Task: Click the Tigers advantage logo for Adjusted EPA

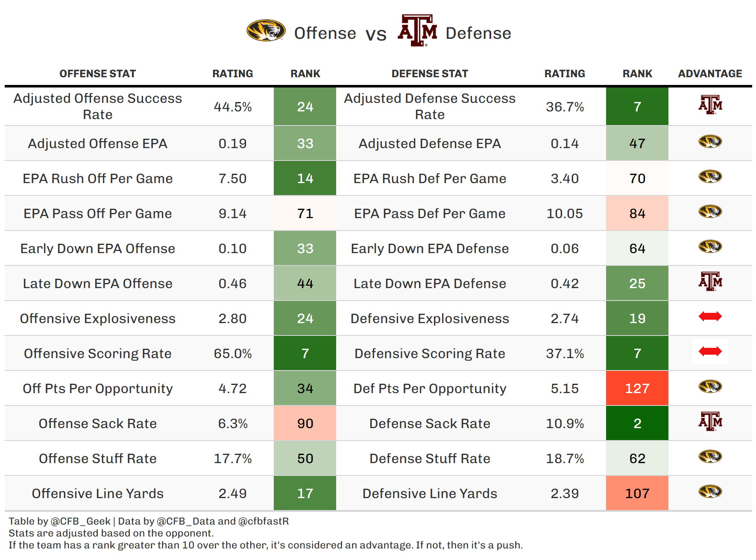Action: (x=710, y=141)
